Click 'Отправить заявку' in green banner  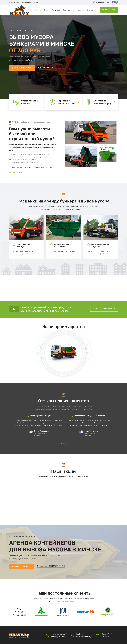pos(104,309)
